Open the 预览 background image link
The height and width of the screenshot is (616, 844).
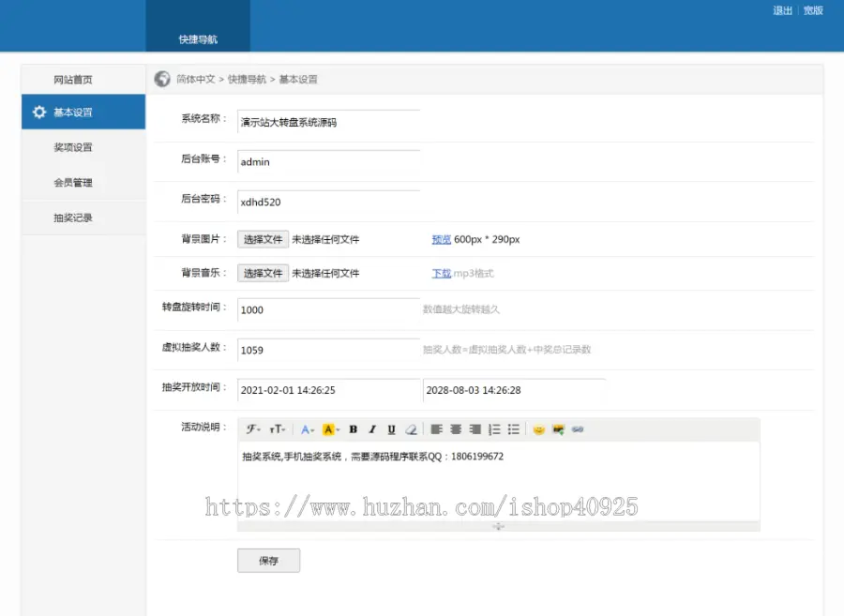point(442,239)
